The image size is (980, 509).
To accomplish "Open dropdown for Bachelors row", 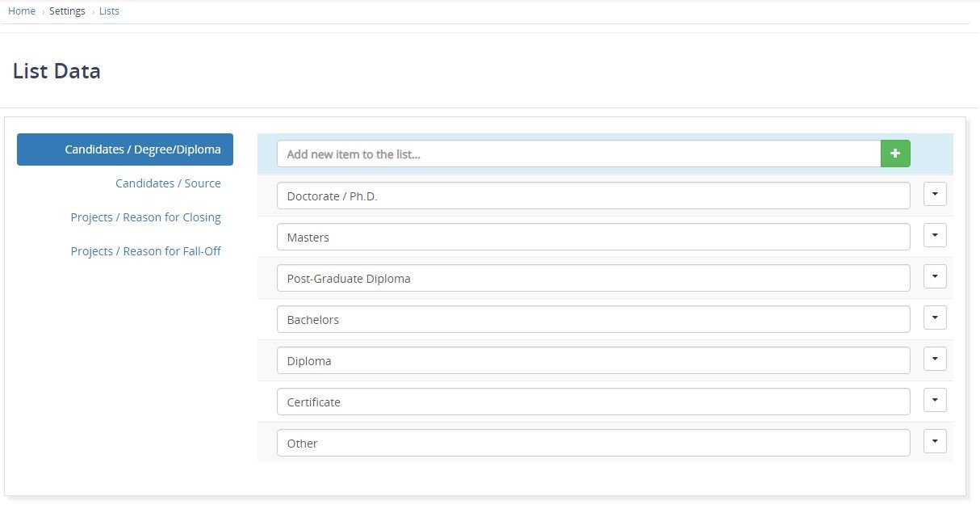I will pos(935,318).
